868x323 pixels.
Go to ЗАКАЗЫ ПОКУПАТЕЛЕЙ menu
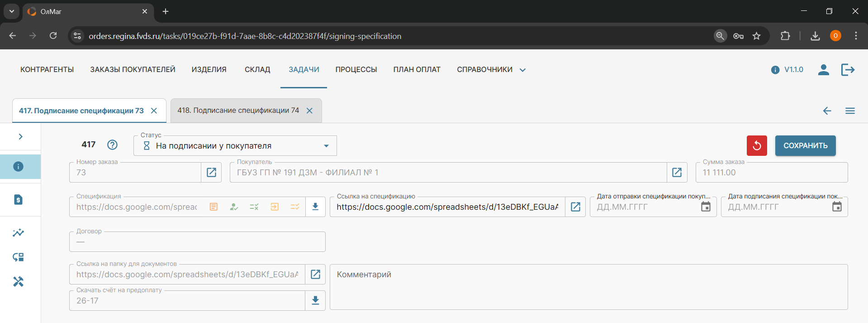click(133, 69)
